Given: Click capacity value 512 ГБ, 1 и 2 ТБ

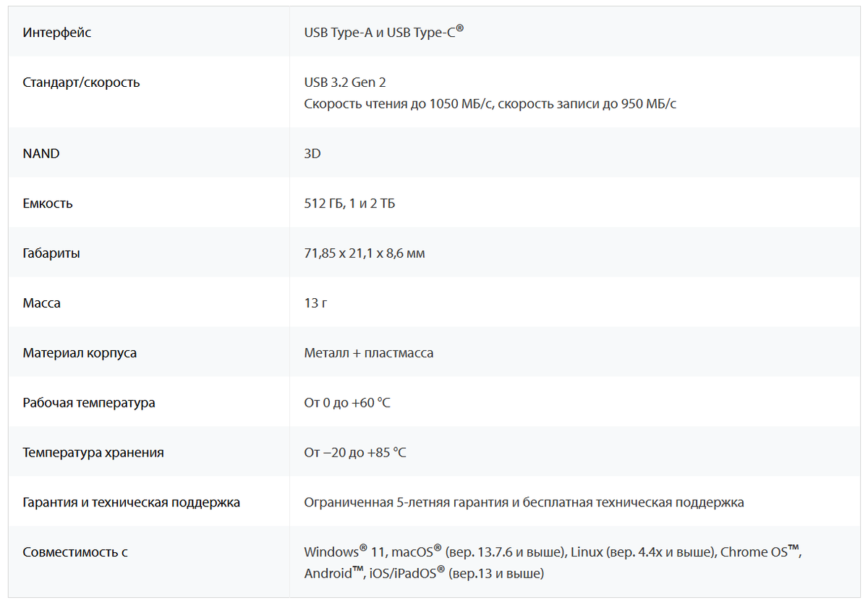Looking at the screenshot, I should (350, 203).
